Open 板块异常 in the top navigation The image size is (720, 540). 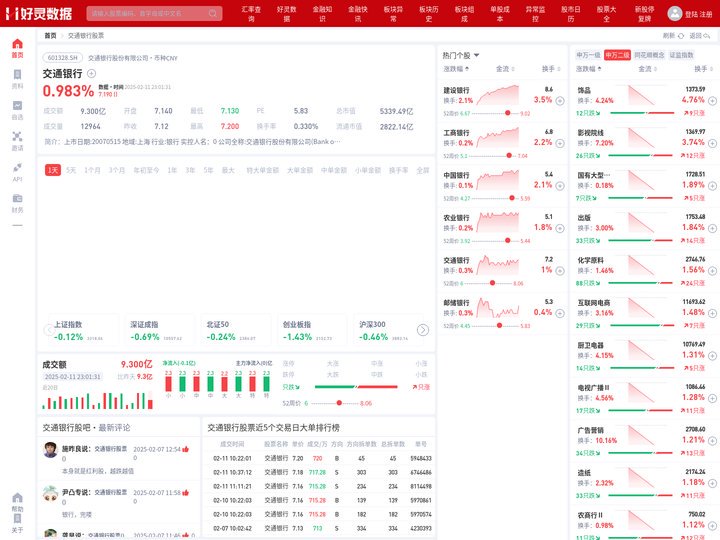point(393,14)
